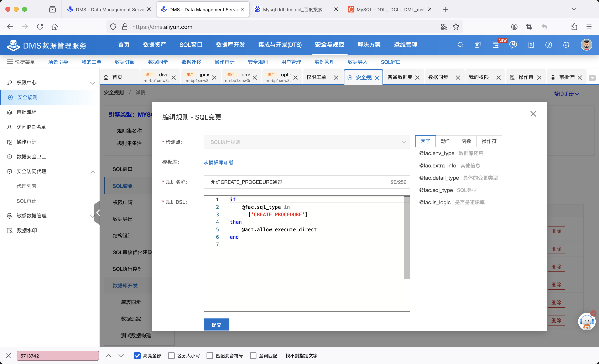
Task: Close the edit rule dialog
Action: (533, 114)
